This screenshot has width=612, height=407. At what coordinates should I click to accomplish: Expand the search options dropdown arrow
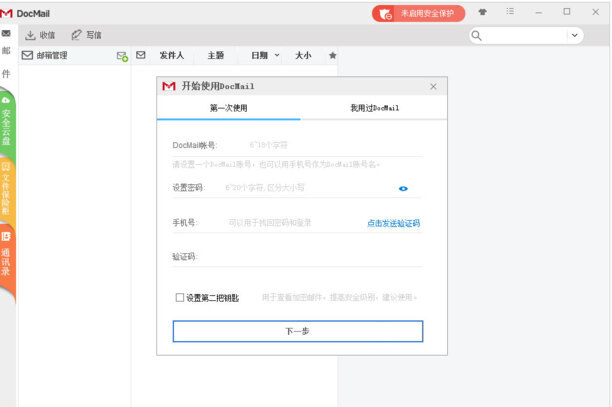575,36
